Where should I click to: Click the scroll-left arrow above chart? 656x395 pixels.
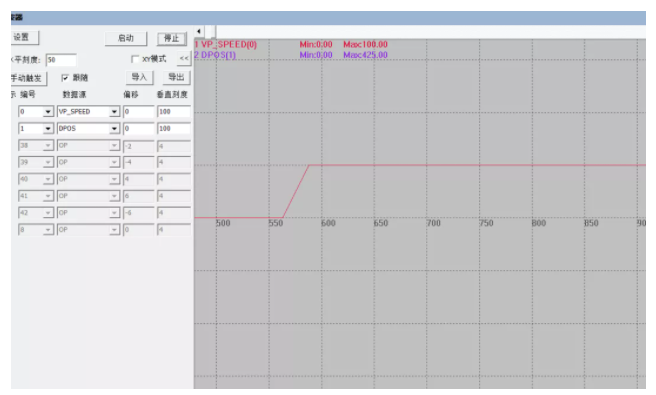coord(199,31)
